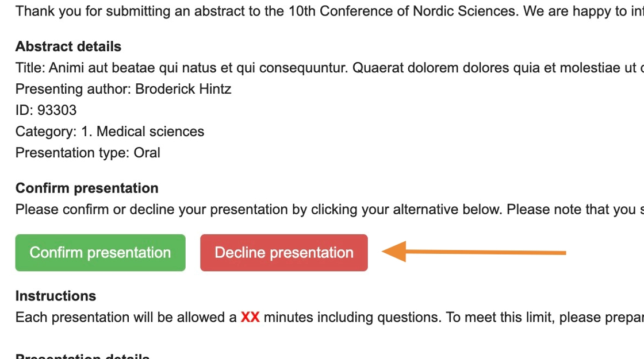
Task: Click the red XX placeholder text
Action: coord(250,317)
